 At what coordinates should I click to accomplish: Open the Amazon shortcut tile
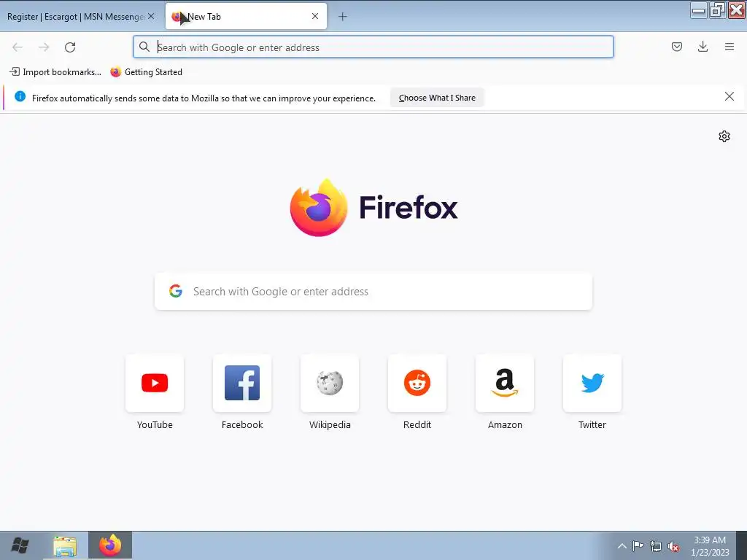[x=505, y=383]
